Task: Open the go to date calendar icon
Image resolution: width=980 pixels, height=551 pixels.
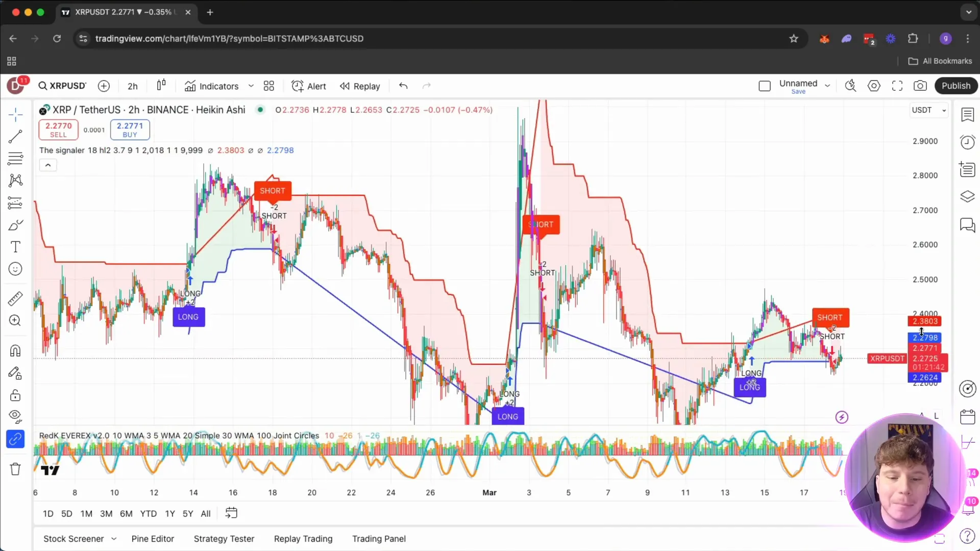Action: (x=231, y=513)
